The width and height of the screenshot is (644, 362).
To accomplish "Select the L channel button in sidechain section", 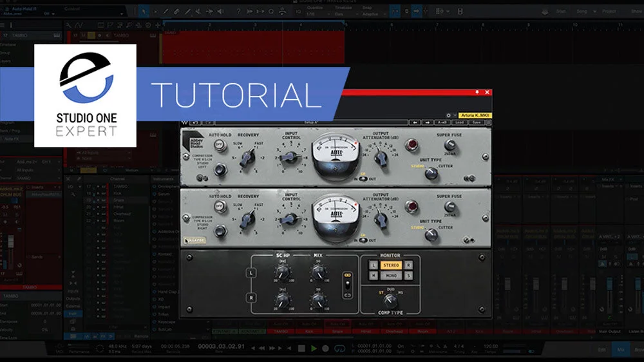I will pyautogui.click(x=251, y=273).
